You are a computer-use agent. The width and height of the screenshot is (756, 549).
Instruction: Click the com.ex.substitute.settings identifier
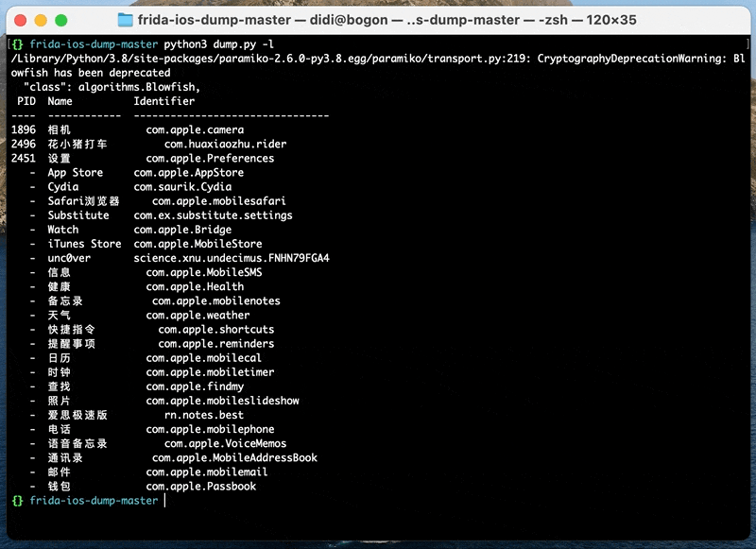pos(214,215)
